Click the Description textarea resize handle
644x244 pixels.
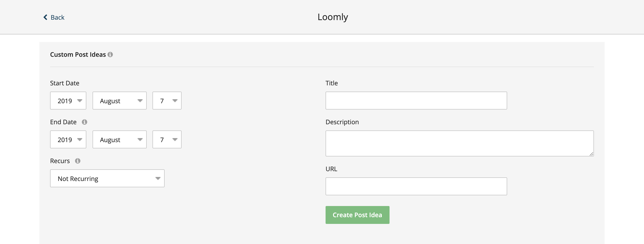click(x=591, y=154)
